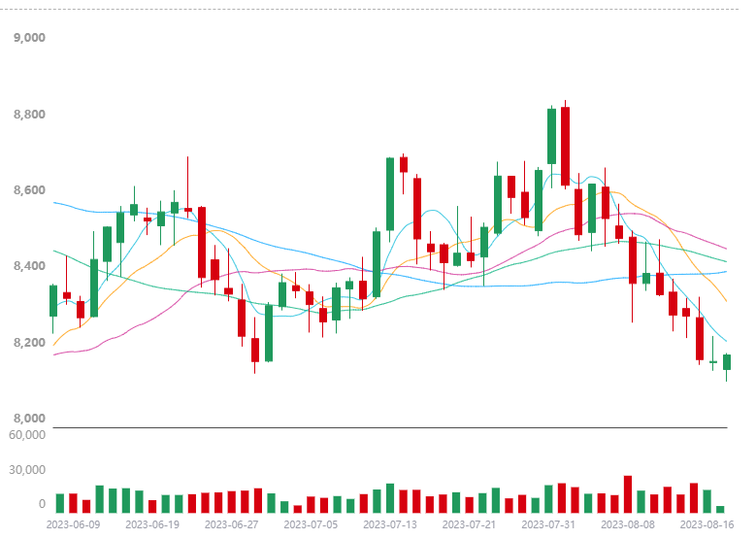Click the tallest red volume bar

pyautogui.click(x=628, y=494)
